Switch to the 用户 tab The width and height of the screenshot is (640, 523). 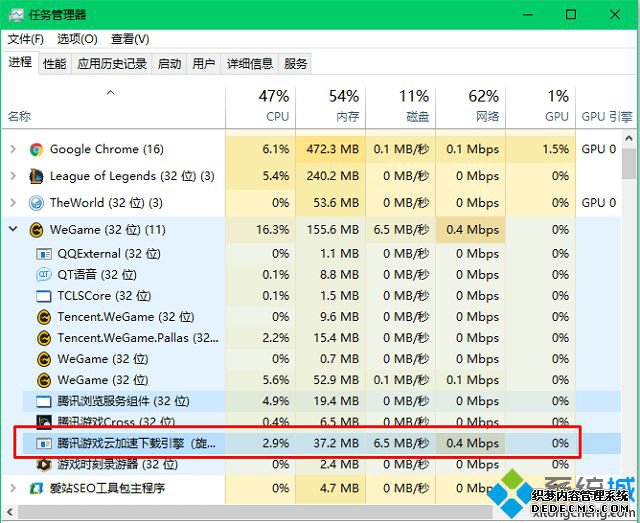[x=203, y=64]
